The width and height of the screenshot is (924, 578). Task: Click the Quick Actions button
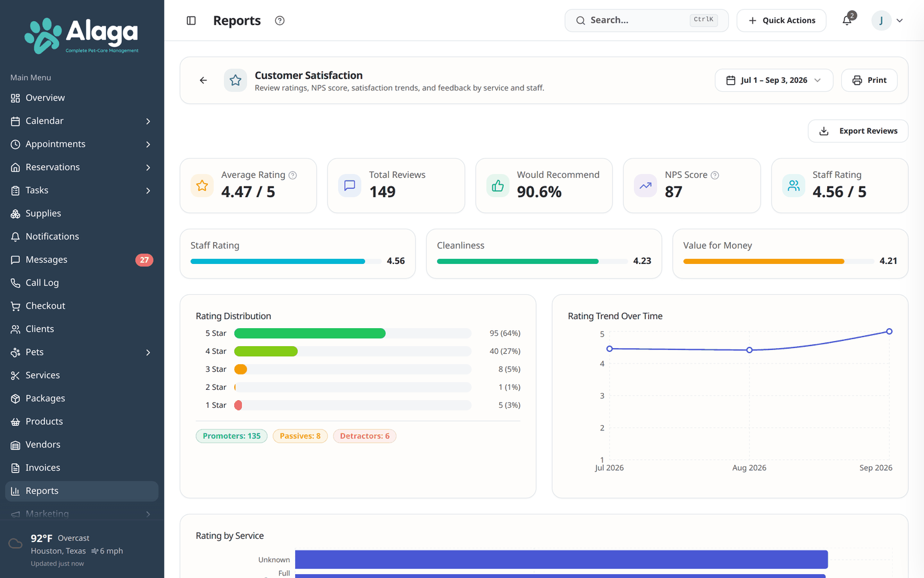pos(782,21)
